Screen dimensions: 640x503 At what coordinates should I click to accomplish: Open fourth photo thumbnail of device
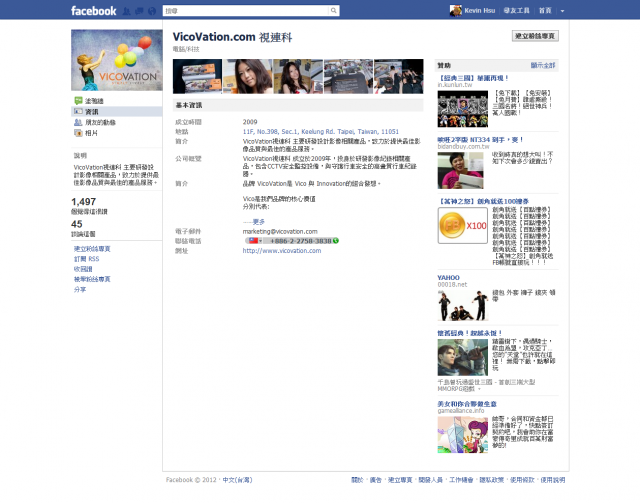[x=348, y=76]
